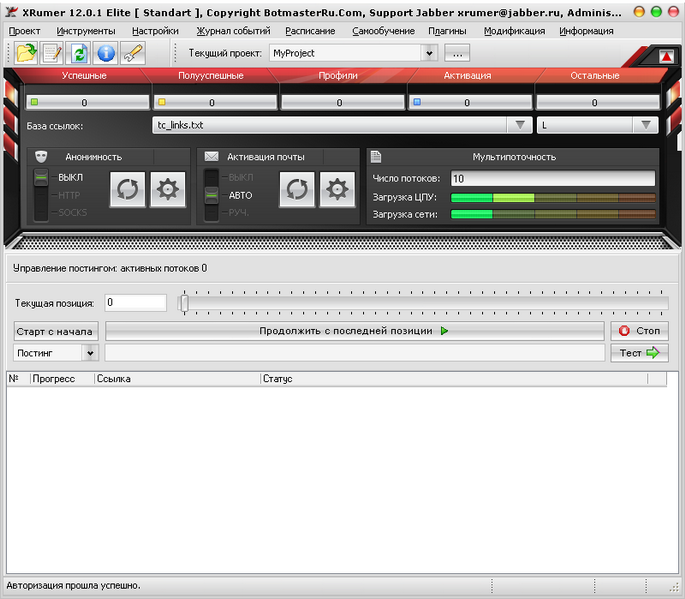The height and width of the screenshot is (599, 685).
Task: Click the wrench tools toolbar icon
Action: click(132, 53)
